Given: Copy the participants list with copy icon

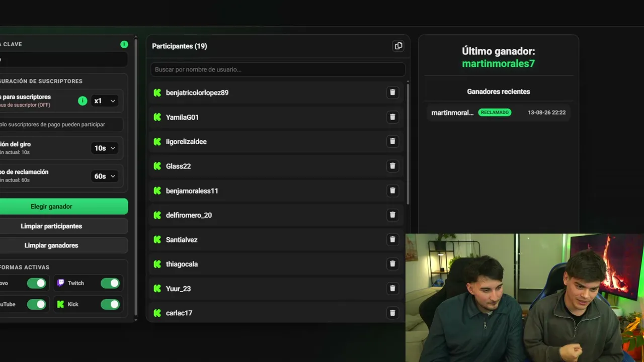Looking at the screenshot, I should pyautogui.click(x=398, y=46).
